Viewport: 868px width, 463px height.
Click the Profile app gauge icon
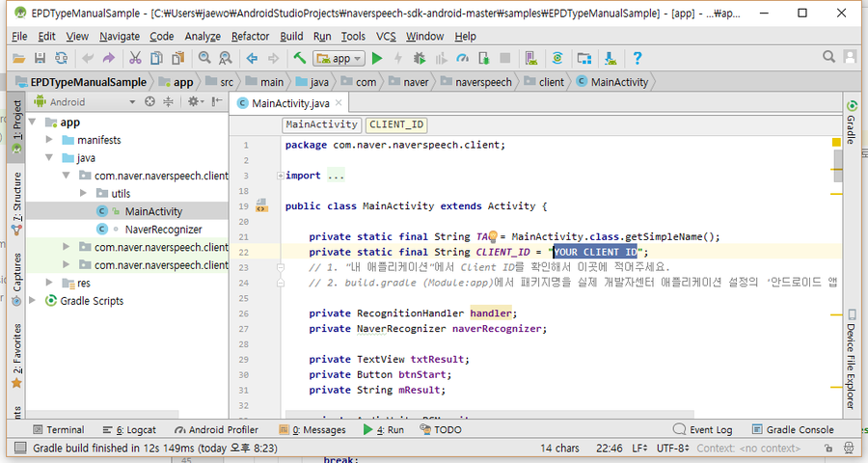coord(462,58)
